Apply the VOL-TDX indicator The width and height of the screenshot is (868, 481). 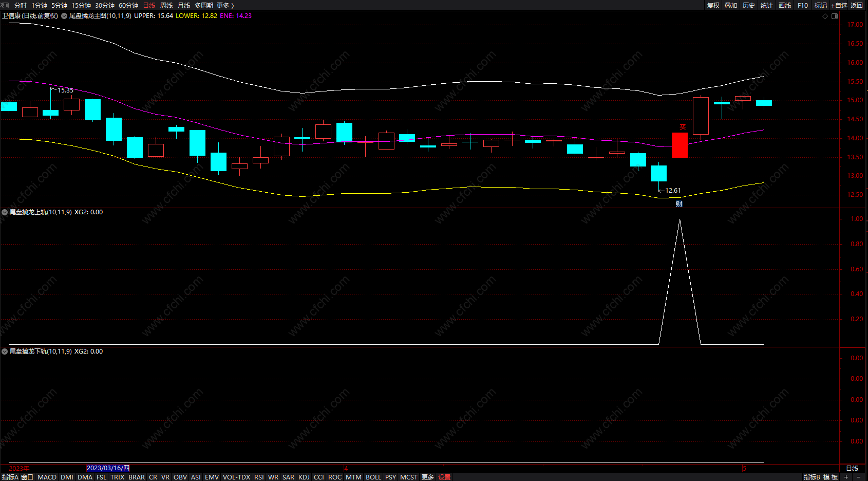click(x=237, y=477)
